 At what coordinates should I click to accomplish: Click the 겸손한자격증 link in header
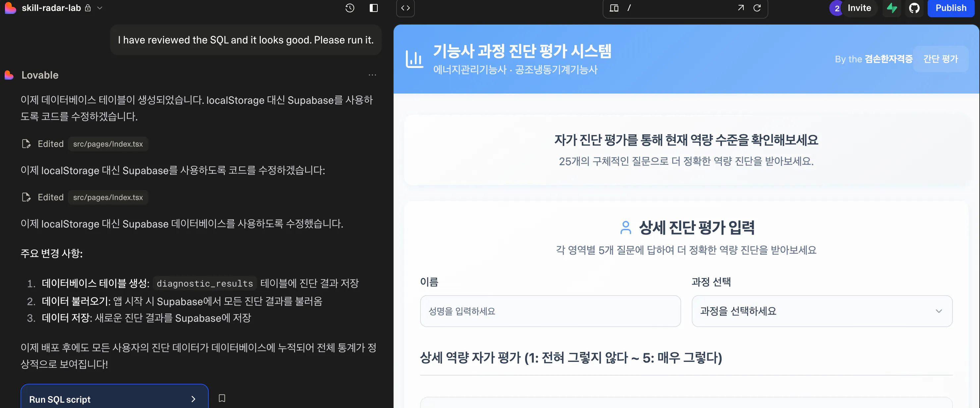point(888,59)
